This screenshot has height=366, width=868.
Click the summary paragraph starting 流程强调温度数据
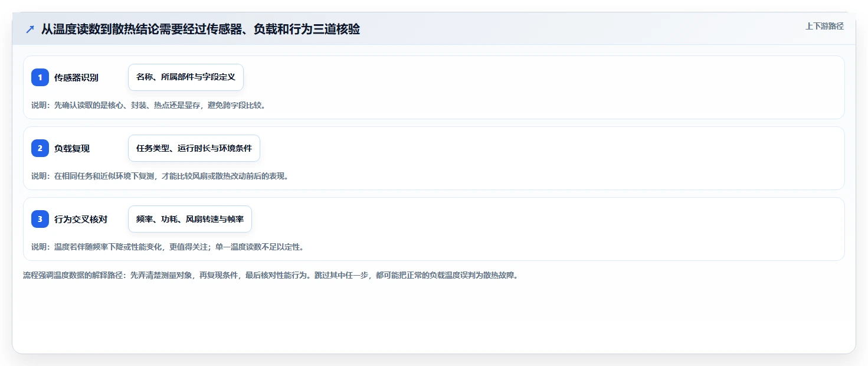(270, 275)
